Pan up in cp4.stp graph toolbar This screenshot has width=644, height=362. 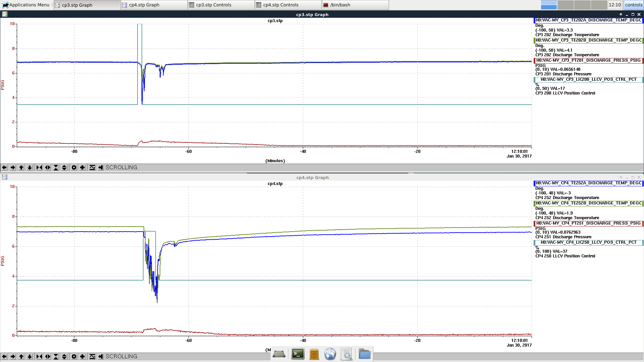21,357
